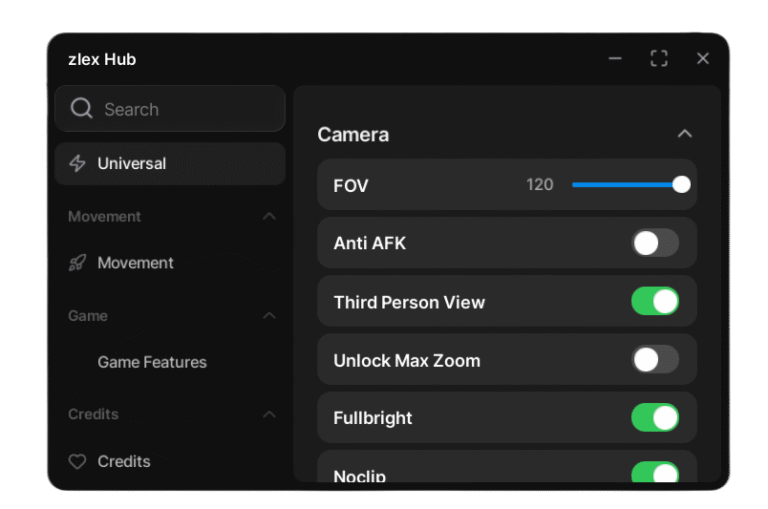Click the fullscreen maximize icon
Image resolution: width=768 pixels, height=509 pixels.
659,59
